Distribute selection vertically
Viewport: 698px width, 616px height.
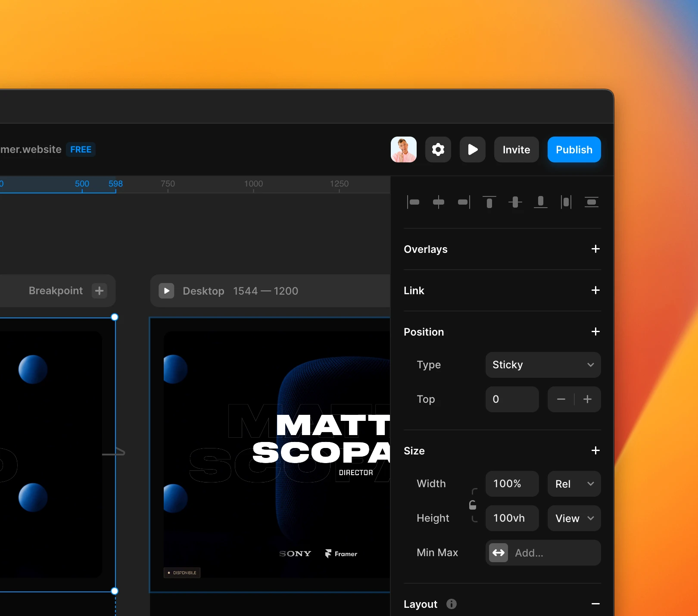pos(591,202)
